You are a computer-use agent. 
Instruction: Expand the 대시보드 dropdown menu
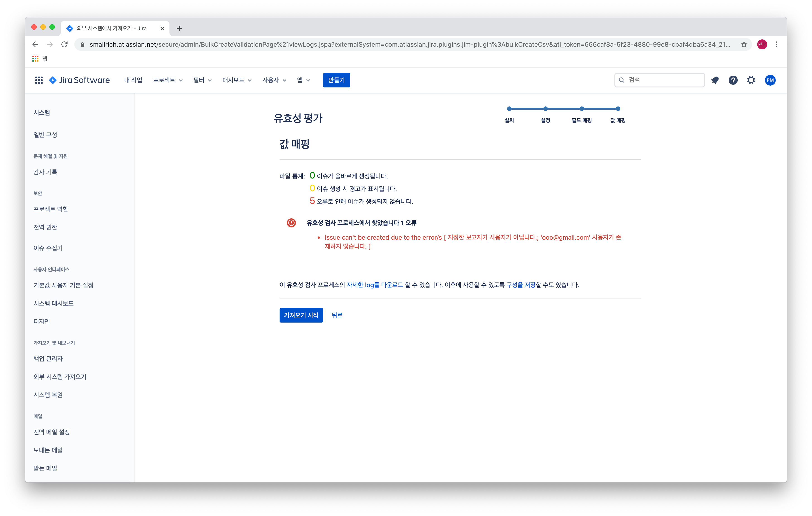pyautogui.click(x=237, y=80)
